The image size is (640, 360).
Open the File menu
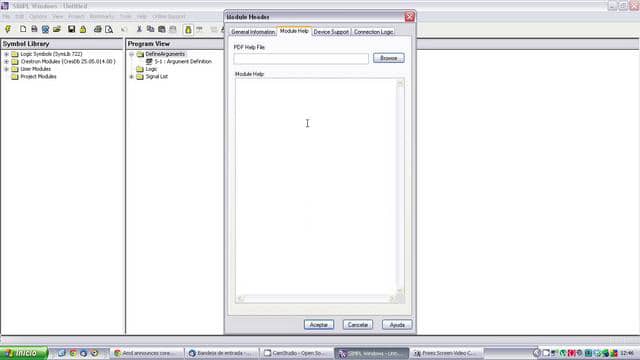point(7,17)
